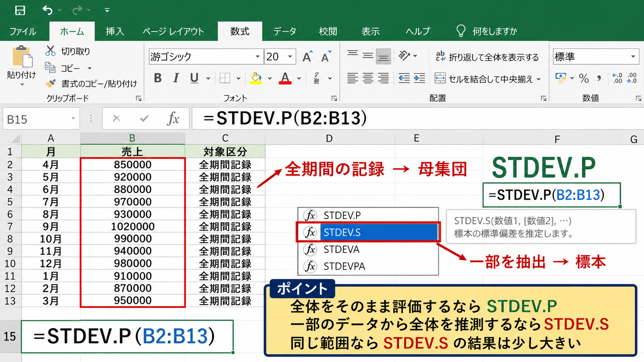Open the ページ レイアウト tab
Viewport: 644px width, 362px height.
click(x=173, y=32)
